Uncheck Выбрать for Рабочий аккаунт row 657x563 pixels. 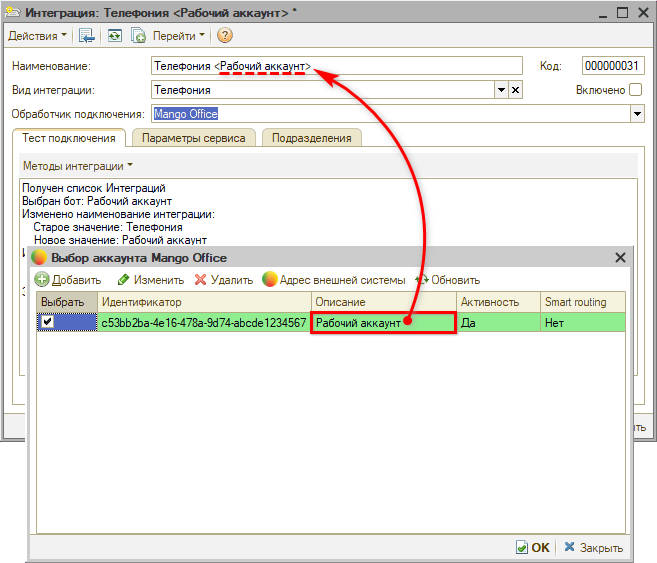tap(47, 322)
